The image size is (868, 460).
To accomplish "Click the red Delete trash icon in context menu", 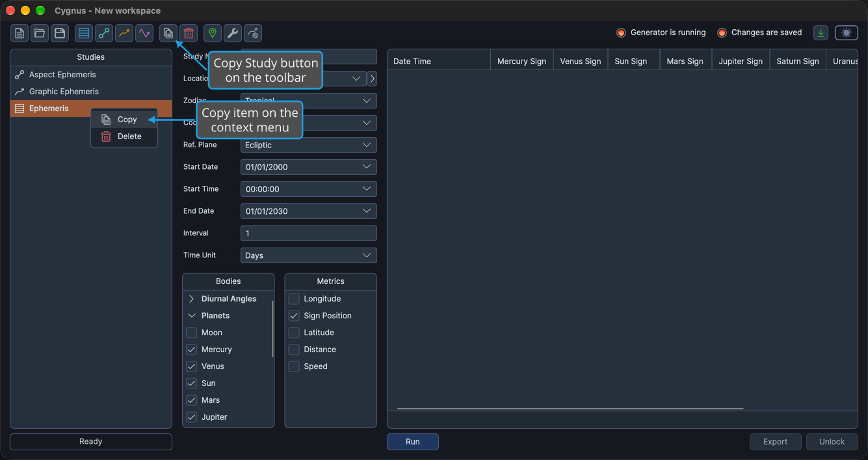I will (x=106, y=136).
